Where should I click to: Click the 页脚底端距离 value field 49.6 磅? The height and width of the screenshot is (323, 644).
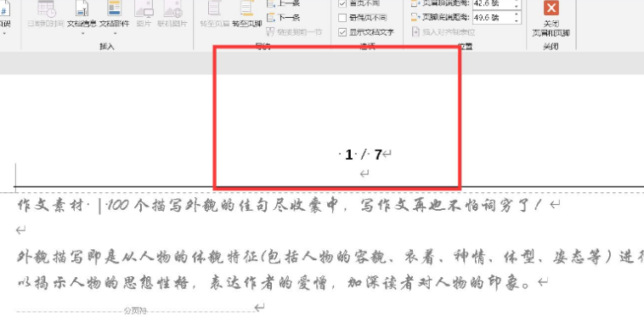coord(492,17)
